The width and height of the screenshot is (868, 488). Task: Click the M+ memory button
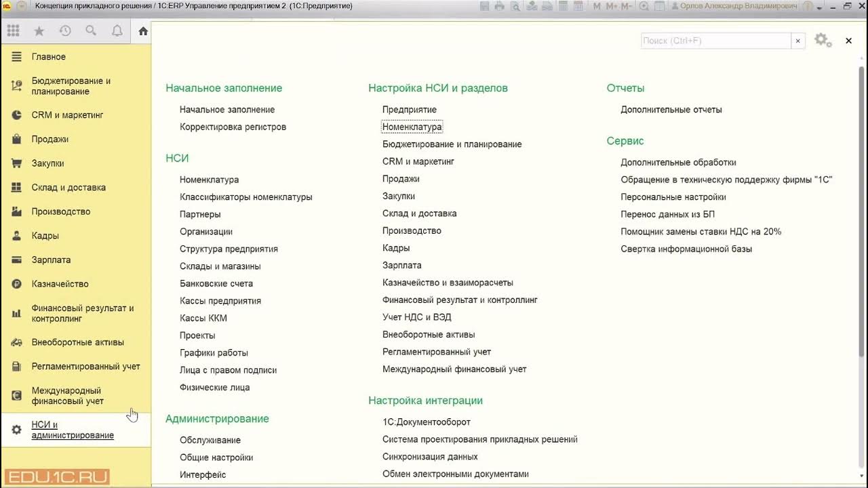(611, 6)
